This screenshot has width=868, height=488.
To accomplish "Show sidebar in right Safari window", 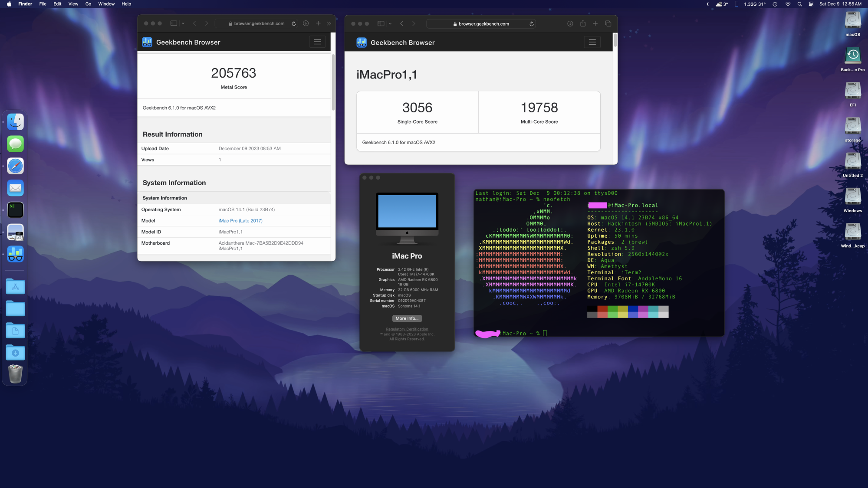I will [x=381, y=24].
